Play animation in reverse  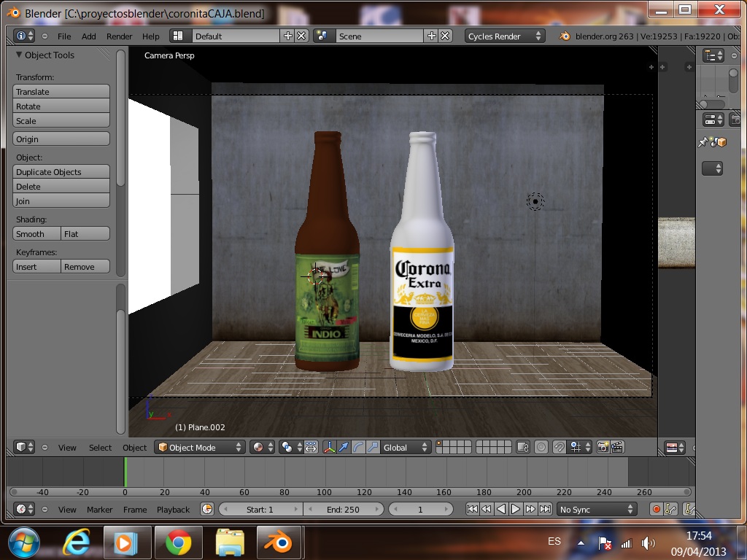[501, 509]
